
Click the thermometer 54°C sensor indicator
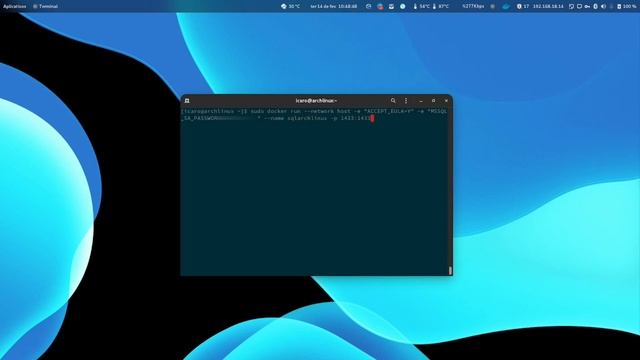(421, 6)
